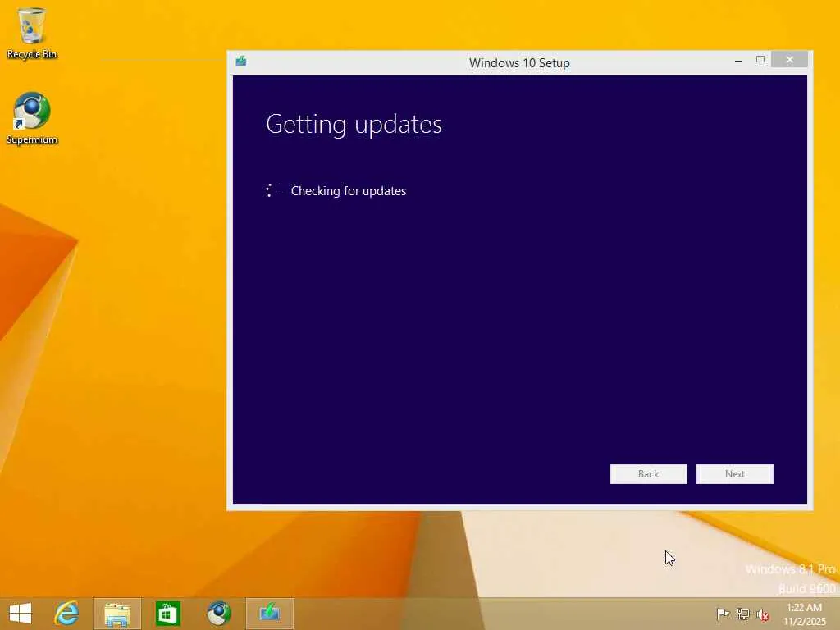
Task: Open File Explorer from the taskbar
Action: point(116,614)
